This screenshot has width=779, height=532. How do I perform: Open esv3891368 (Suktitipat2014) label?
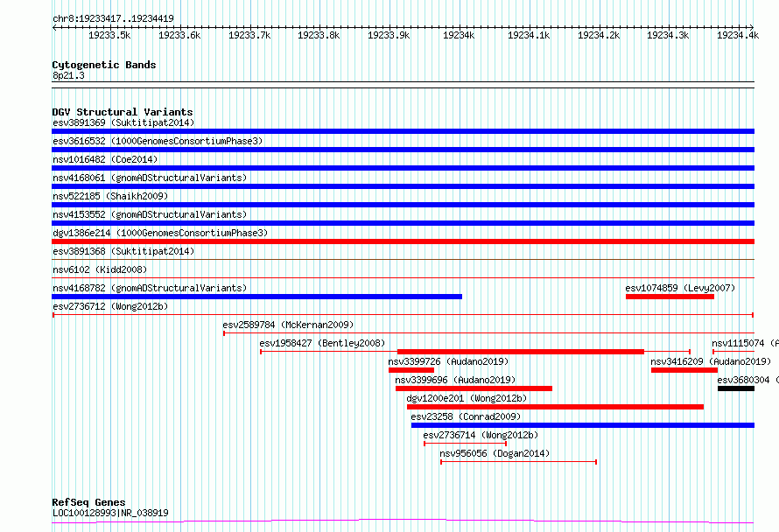[123, 251]
